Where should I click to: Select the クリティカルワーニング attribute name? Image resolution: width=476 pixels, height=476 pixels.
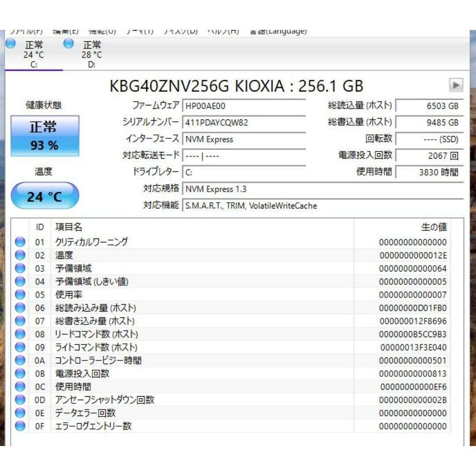point(91,242)
